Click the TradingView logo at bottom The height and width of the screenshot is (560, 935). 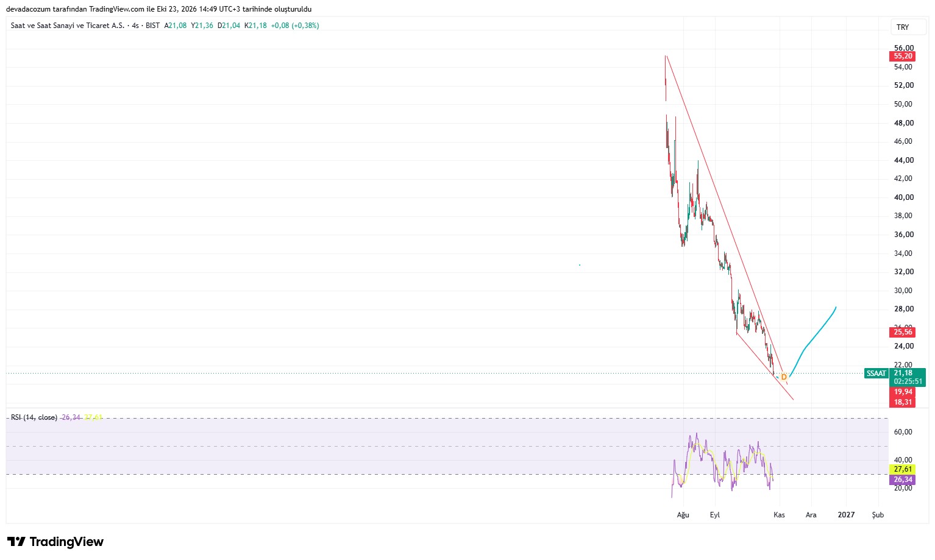(55, 542)
